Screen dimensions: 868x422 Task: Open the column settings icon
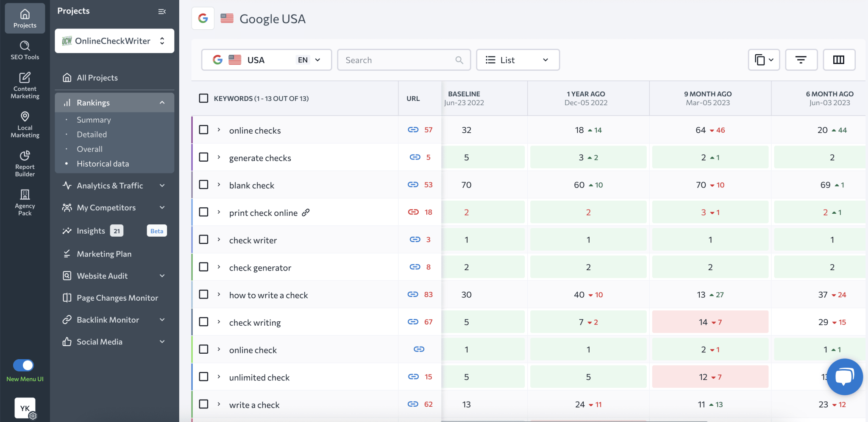(839, 60)
